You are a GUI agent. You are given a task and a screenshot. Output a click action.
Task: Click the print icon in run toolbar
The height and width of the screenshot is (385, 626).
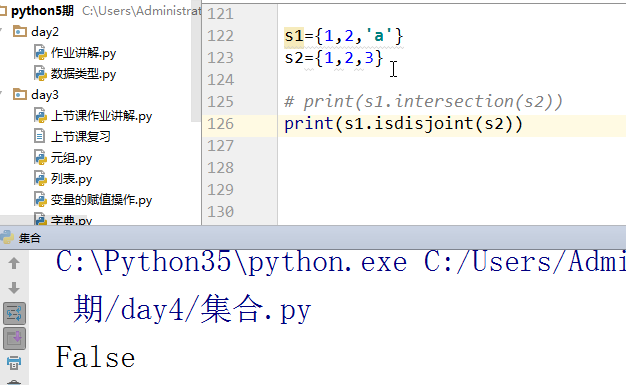tap(14, 363)
